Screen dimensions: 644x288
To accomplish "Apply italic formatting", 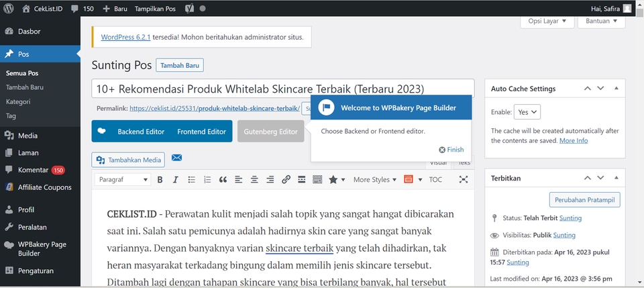I will [x=175, y=179].
